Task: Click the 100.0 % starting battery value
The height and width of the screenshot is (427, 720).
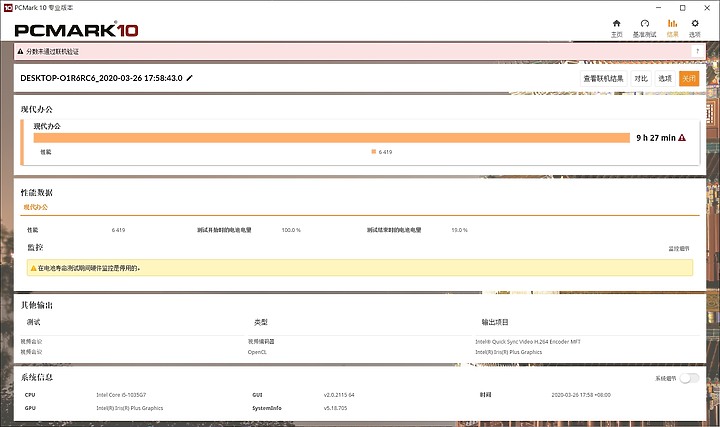Action: [291, 230]
